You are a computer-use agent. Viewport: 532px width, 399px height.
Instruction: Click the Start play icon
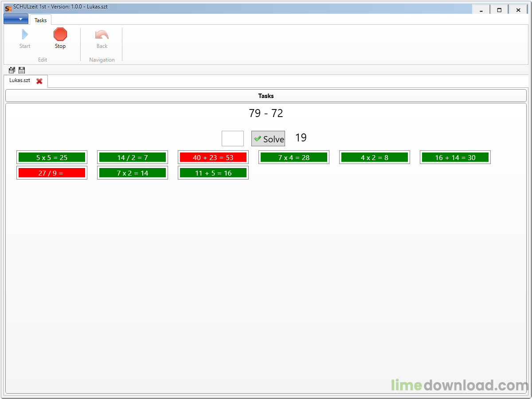[x=25, y=35]
